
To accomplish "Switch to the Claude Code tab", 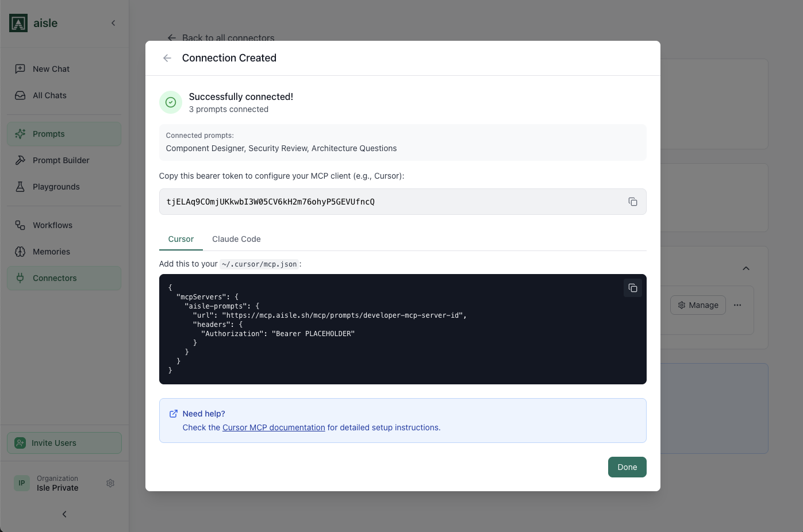I will 236,239.
